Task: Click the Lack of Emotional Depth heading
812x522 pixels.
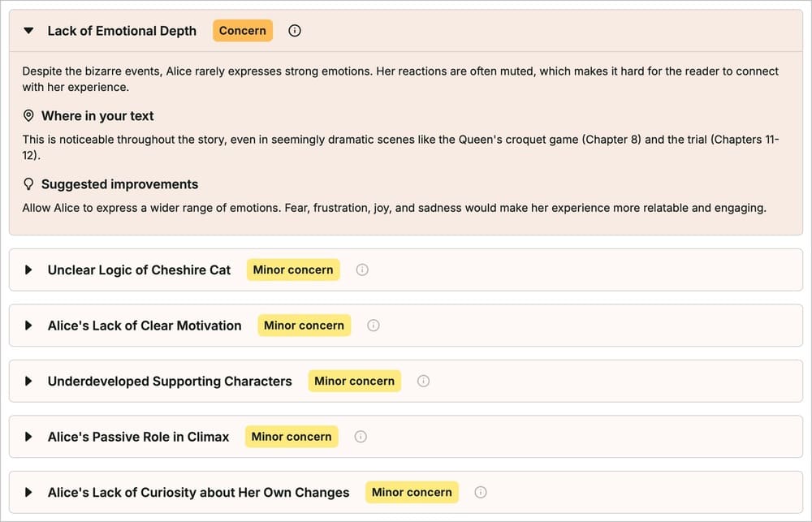Action: [122, 31]
